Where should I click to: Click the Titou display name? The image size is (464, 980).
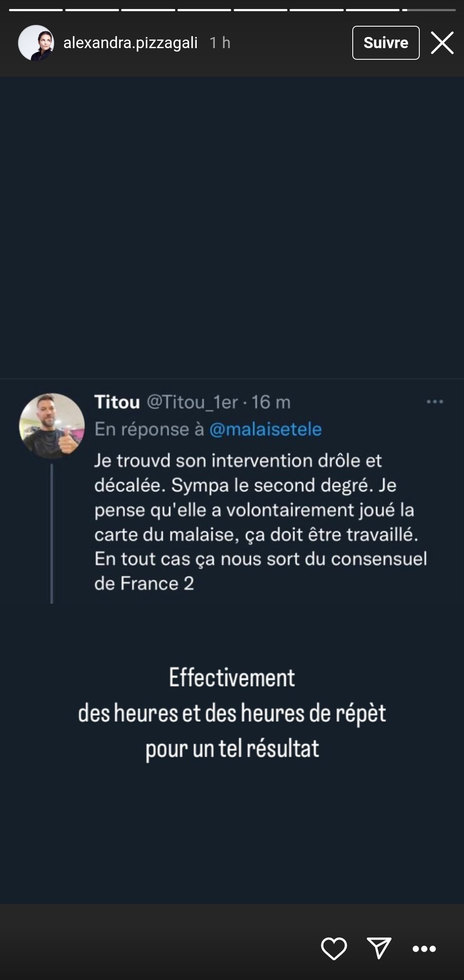tap(117, 402)
